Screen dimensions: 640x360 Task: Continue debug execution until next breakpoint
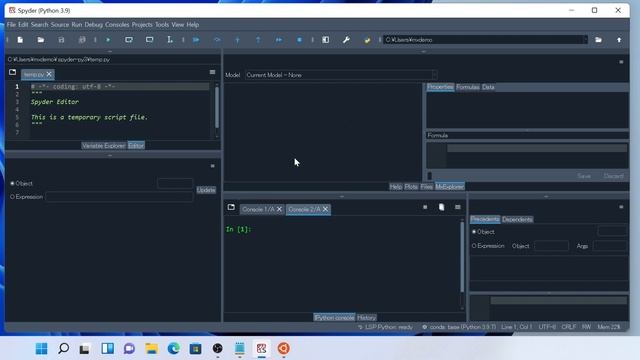click(279, 40)
